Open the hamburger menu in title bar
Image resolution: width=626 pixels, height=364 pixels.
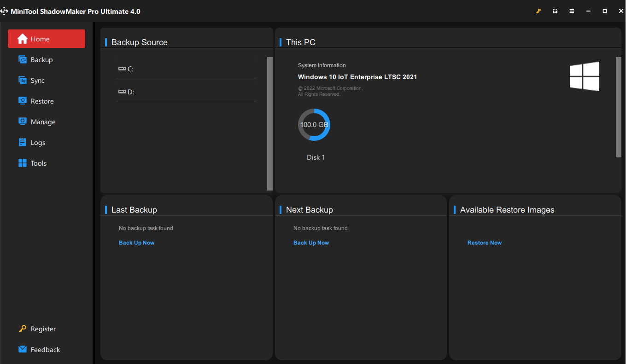[x=572, y=11]
